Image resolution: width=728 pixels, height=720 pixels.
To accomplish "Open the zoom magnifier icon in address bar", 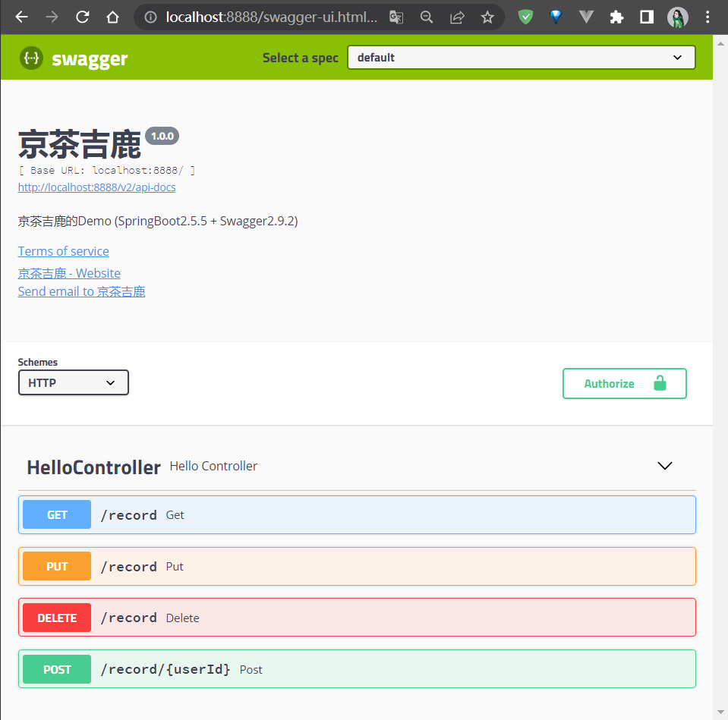I will point(426,17).
